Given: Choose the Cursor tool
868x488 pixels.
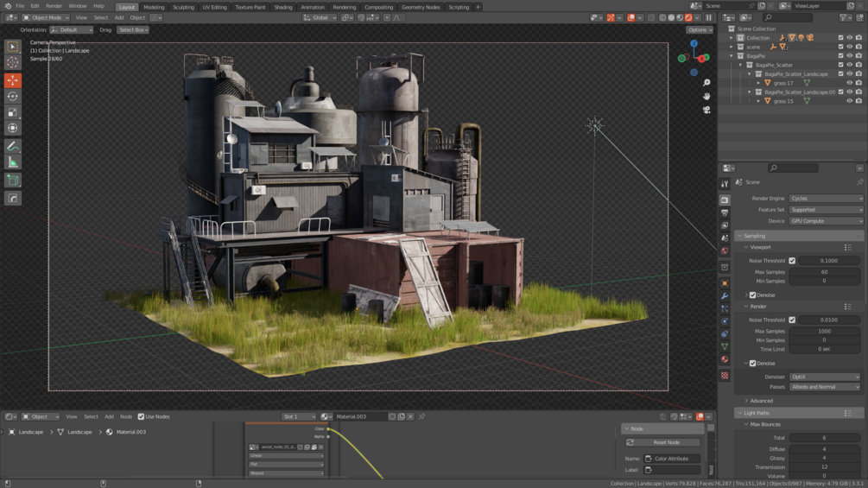Looking at the screenshot, I should (x=13, y=62).
